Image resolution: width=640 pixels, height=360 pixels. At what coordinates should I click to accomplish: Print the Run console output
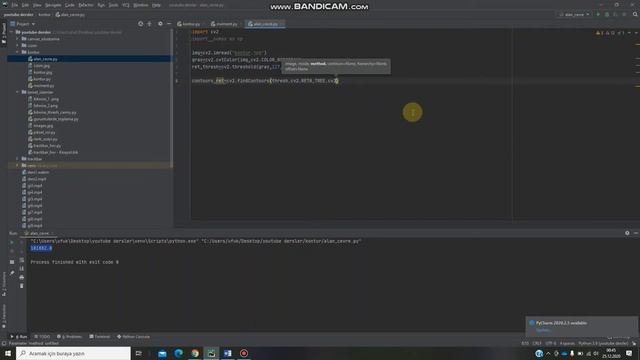22,277
